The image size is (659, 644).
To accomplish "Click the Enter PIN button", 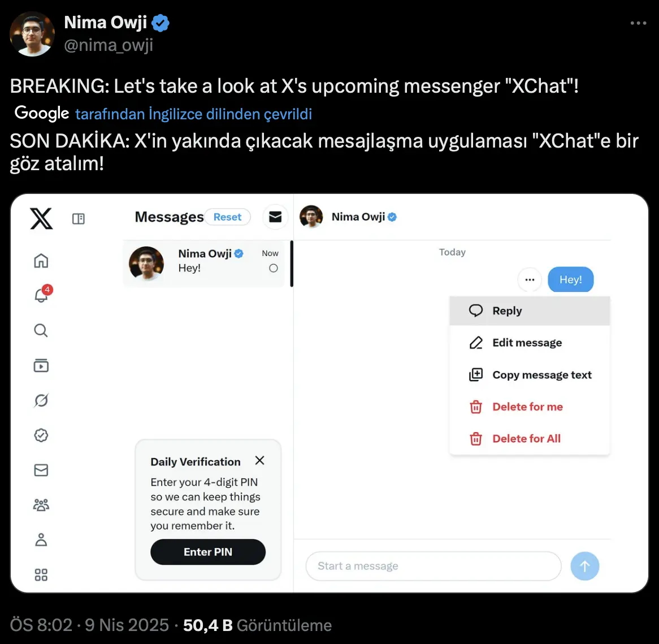I will point(208,552).
